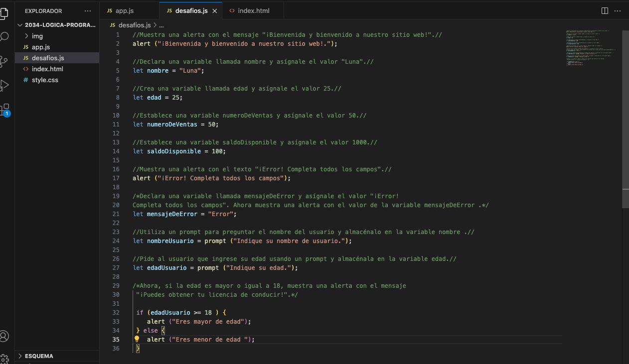Click mensajeDeError on line 21
The height and width of the screenshot is (364, 629).
tap(172, 214)
